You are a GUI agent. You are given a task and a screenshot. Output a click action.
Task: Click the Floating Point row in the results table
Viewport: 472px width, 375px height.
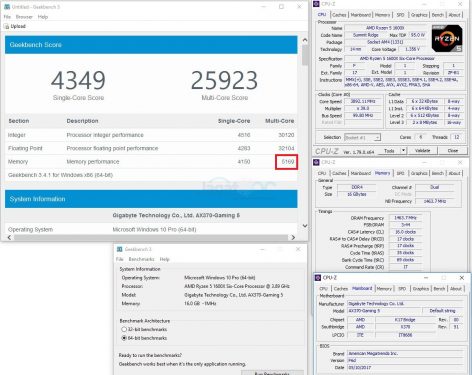pos(151,148)
